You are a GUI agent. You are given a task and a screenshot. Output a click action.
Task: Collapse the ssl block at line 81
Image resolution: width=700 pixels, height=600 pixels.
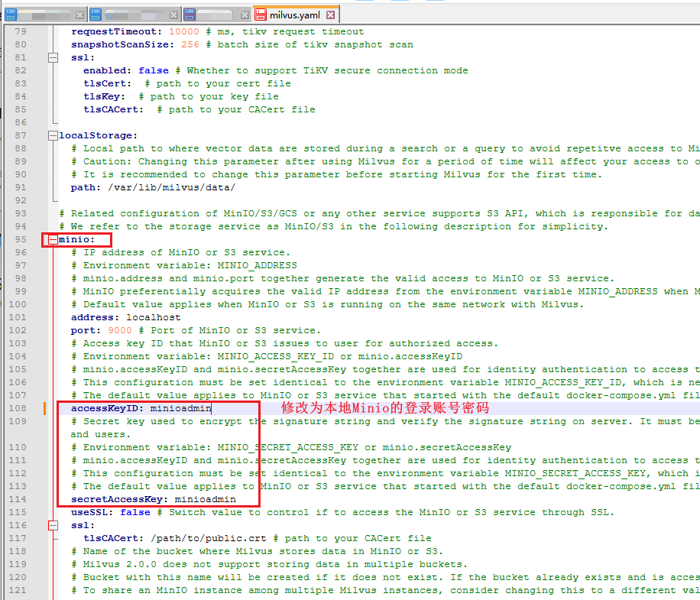point(53,57)
